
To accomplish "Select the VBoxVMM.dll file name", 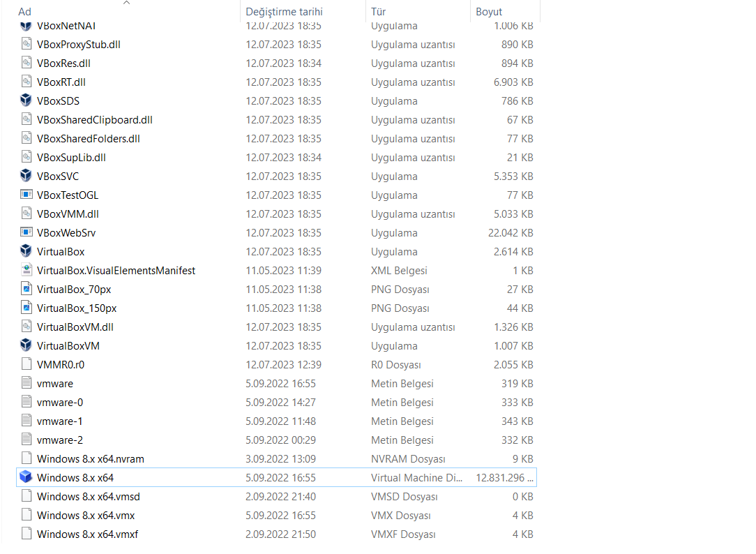I will (68, 214).
